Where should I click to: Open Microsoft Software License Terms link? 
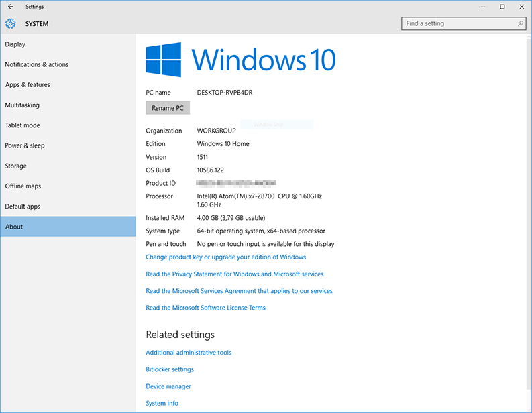205,308
